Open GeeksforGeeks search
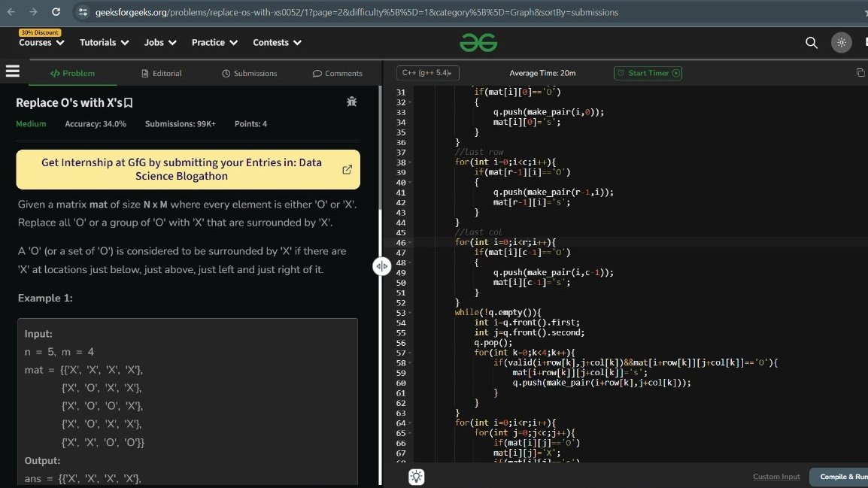Viewport: 868px width, 488px height. 812,43
